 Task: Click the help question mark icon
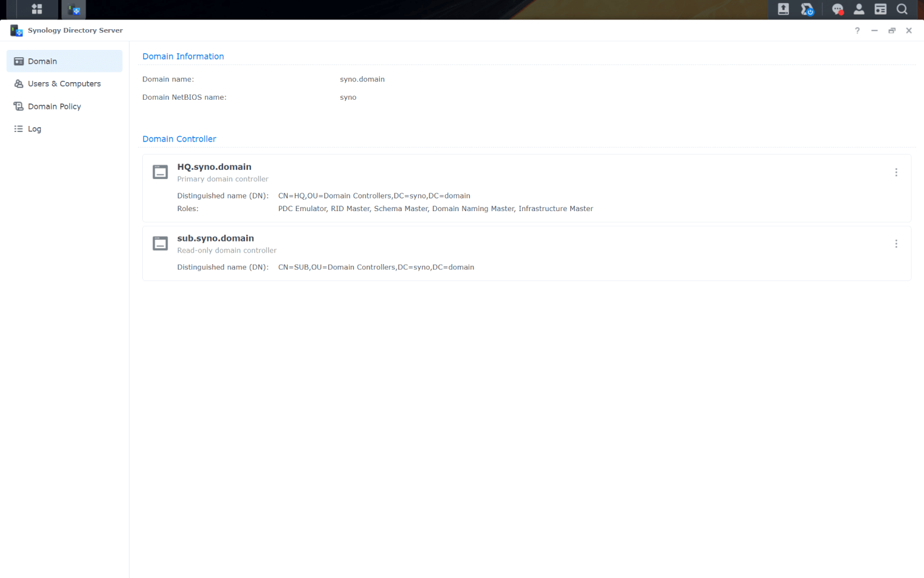click(x=857, y=30)
